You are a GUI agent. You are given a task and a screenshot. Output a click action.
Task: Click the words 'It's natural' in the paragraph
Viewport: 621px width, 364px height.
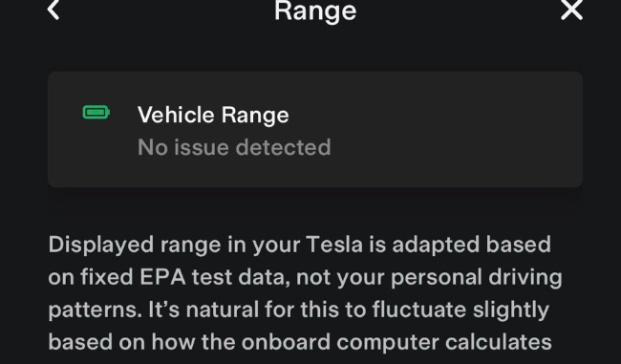click(203, 310)
